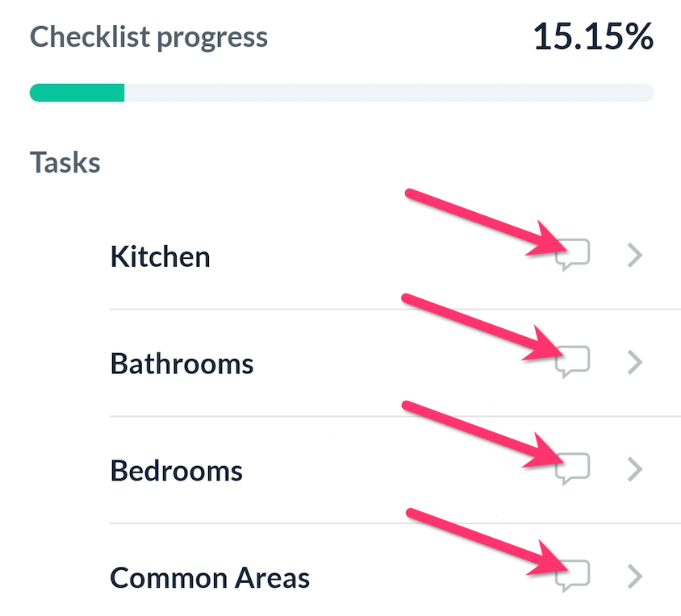The height and width of the screenshot is (616, 681).
Task: Click the Bathrooms comment bubble icon
Action: 573,363
